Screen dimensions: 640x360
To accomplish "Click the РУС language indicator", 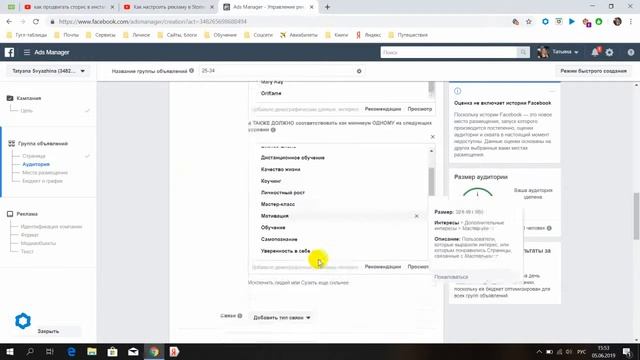I will click(582, 352).
